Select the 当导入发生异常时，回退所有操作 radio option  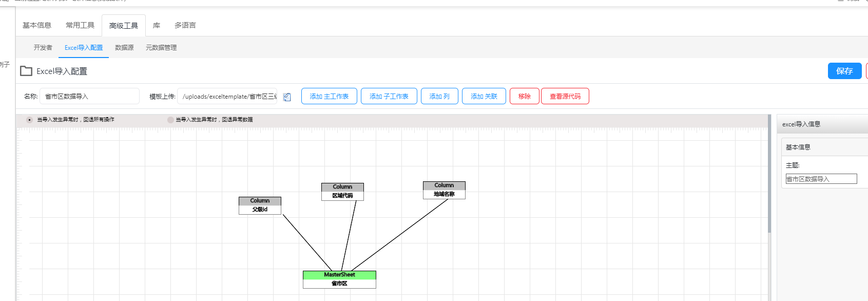click(x=29, y=120)
